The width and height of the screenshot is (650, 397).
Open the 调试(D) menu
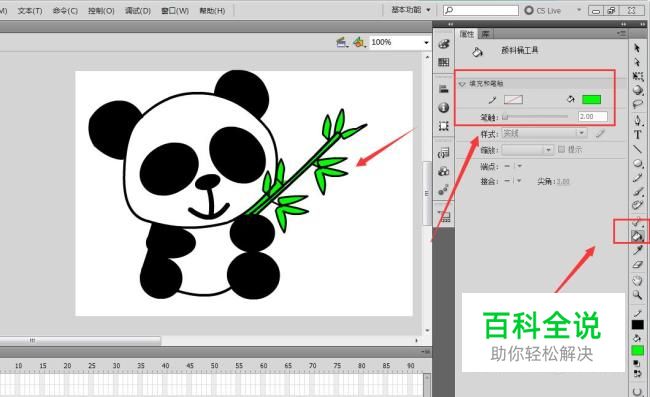138,11
